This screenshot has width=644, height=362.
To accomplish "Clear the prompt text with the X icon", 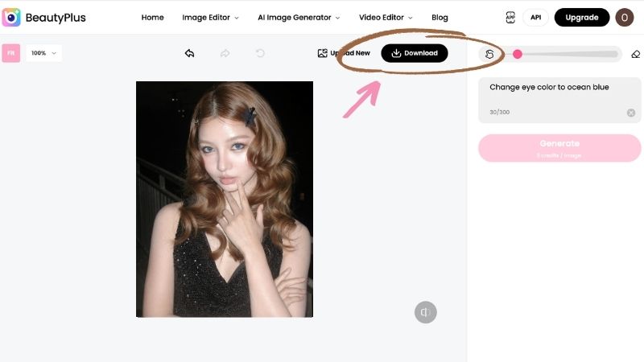I will click(631, 113).
